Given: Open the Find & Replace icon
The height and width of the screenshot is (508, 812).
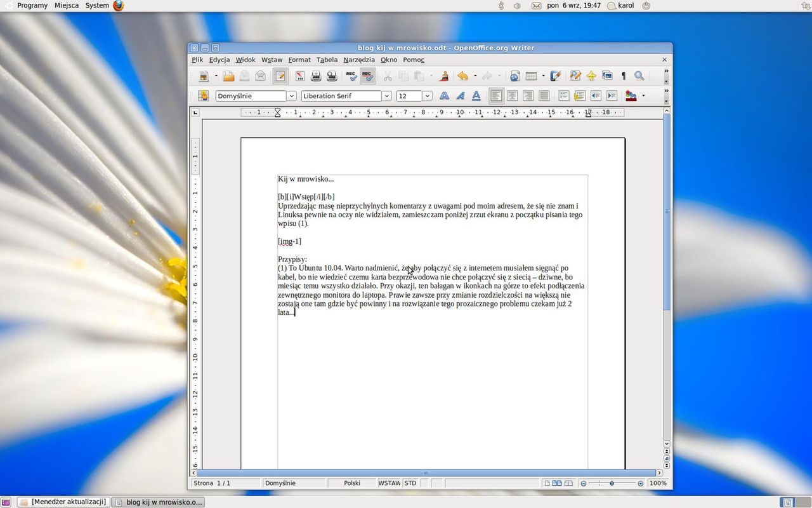Looking at the screenshot, I should point(575,76).
